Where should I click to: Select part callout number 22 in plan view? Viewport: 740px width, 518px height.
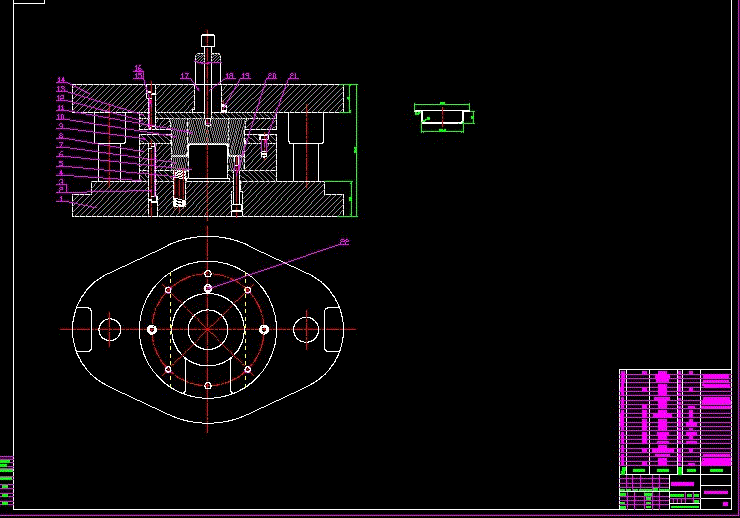(345, 242)
